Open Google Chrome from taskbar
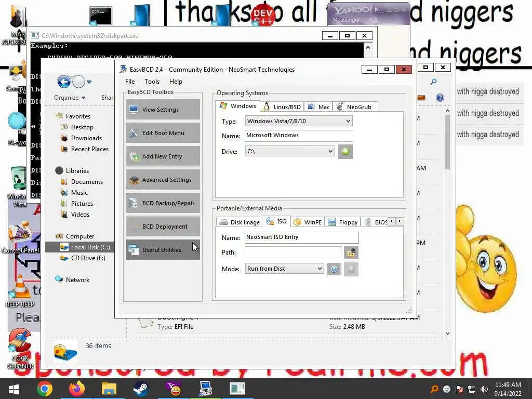Image resolution: width=532 pixels, height=399 pixels. click(x=45, y=389)
